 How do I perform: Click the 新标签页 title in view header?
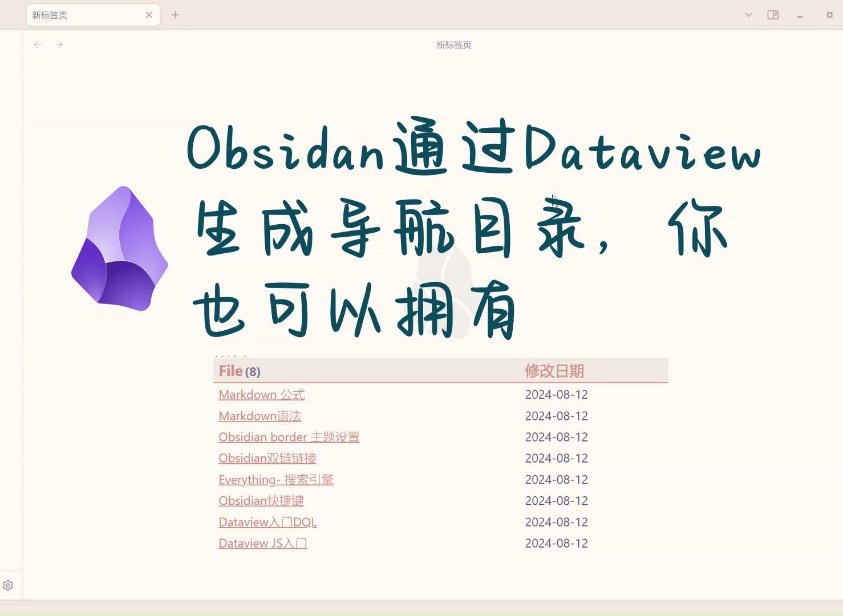pyautogui.click(x=454, y=45)
